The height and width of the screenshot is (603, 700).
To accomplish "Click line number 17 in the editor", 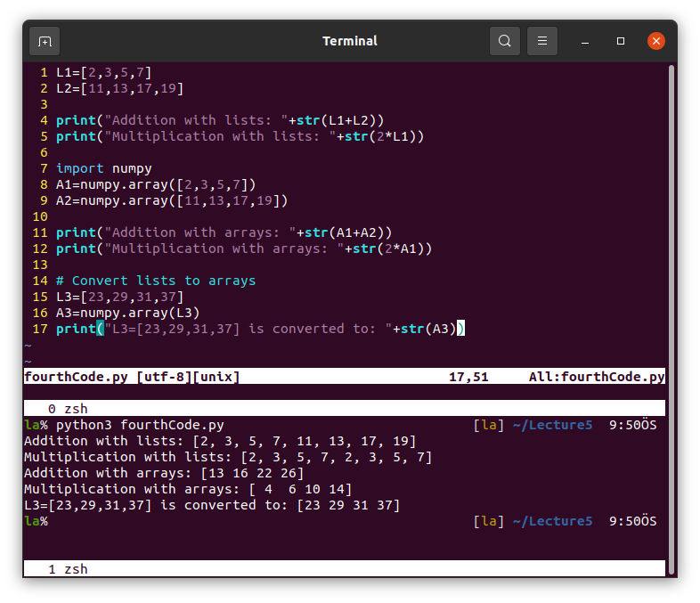I will (x=39, y=329).
